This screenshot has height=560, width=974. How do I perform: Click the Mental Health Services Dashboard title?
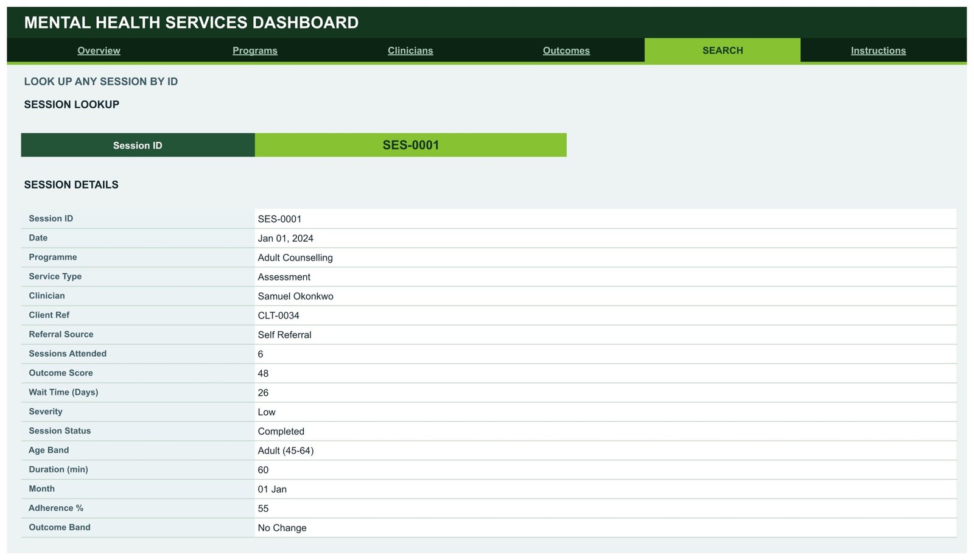click(191, 23)
